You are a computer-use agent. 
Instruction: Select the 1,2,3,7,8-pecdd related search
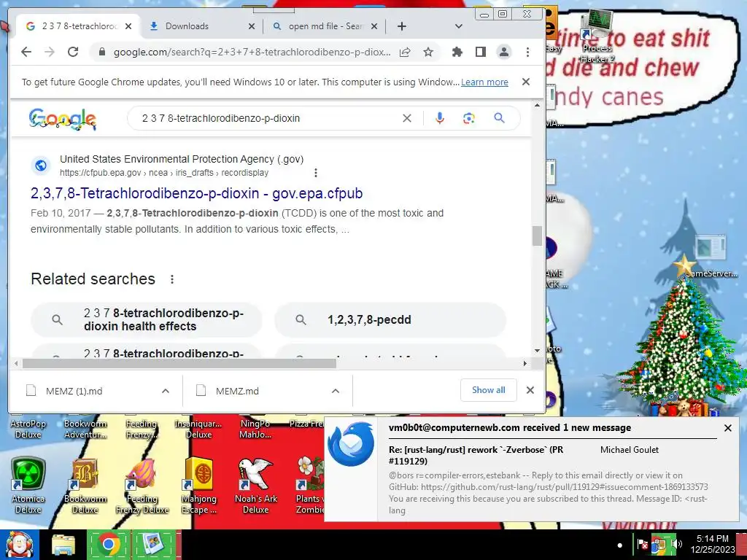pyautogui.click(x=390, y=319)
